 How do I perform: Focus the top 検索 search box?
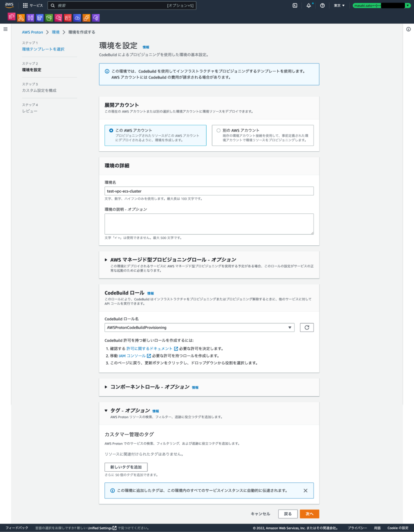point(122,6)
